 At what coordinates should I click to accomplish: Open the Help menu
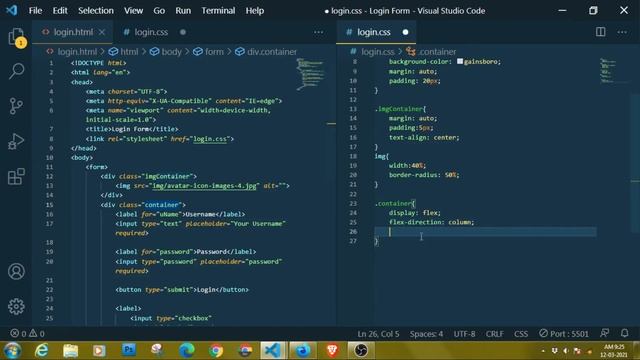point(255,11)
